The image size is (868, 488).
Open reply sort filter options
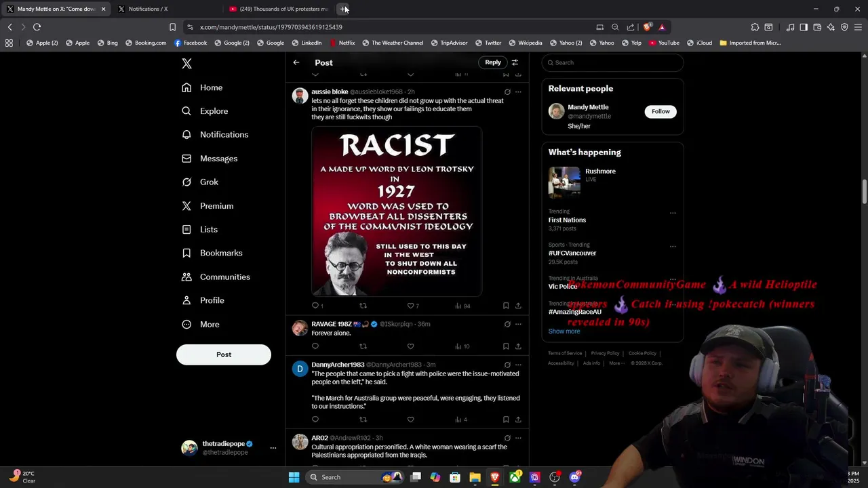tap(515, 62)
